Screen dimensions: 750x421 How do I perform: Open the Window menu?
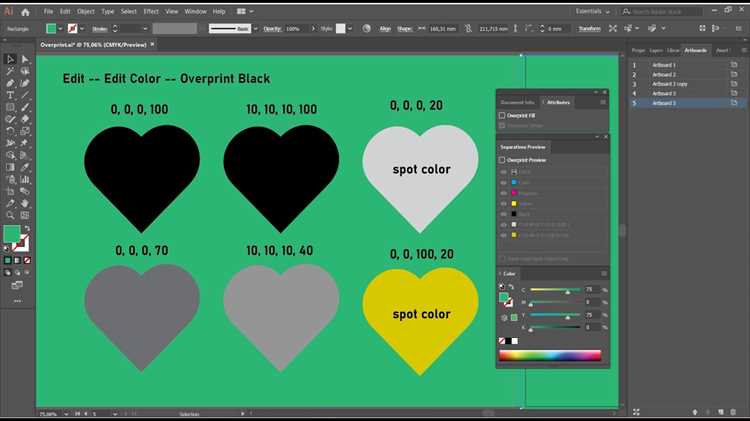click(195, 11)
